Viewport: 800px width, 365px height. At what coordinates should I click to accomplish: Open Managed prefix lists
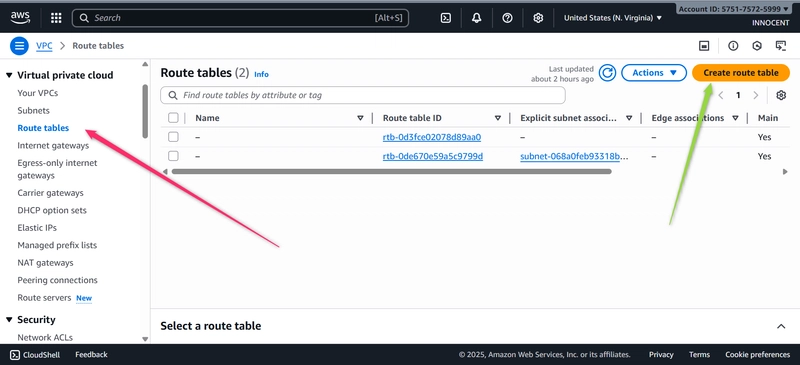pyautogui.click(x=57, y=245)
